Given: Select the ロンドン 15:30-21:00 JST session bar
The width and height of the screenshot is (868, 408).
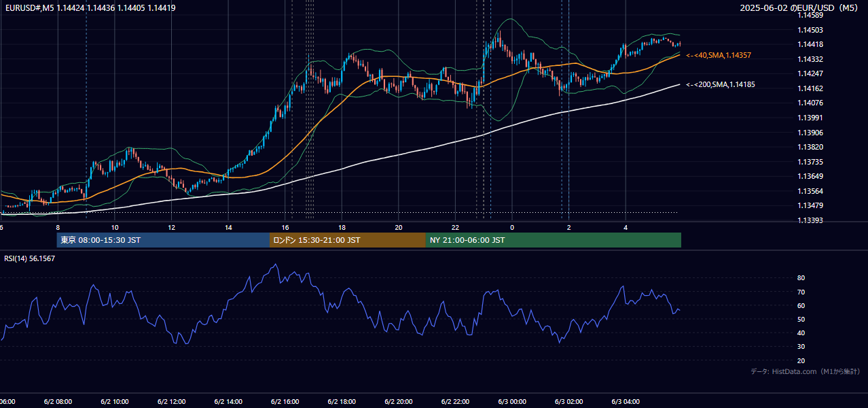Looking at the screenshot, I should [348, 240].
